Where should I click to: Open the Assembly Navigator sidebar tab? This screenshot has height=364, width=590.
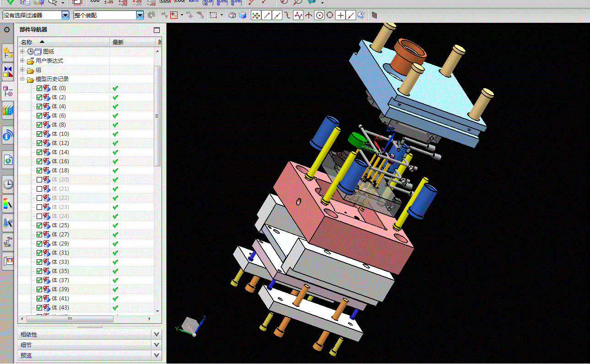click(x=8, y=53)
